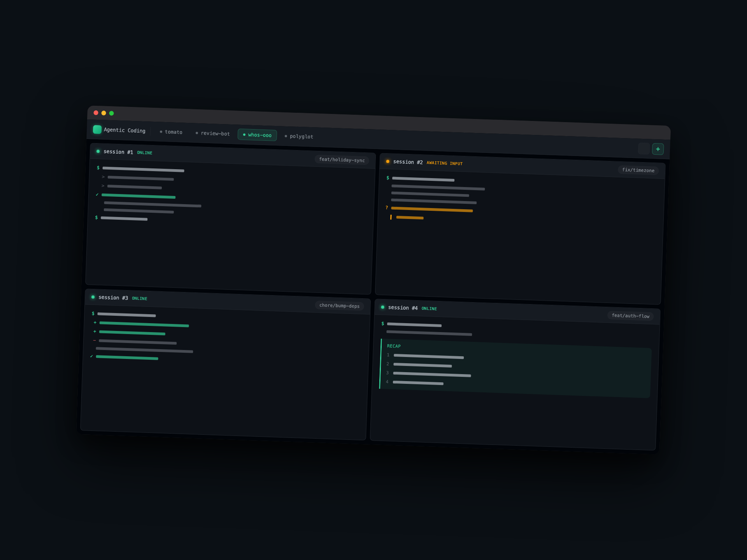Open the feat/holiday-sync branch chip
This screenshot has width=747, height=560.
342,160
